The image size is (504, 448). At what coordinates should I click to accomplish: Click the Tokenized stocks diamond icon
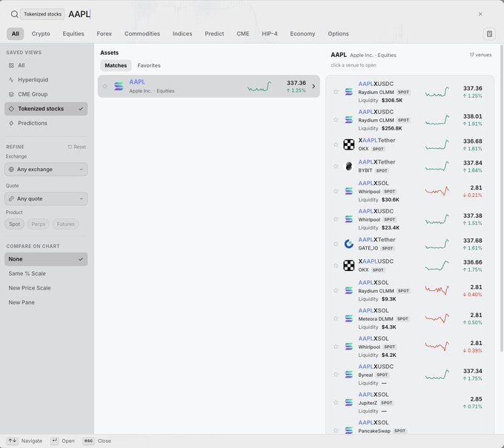click(11, 109)
